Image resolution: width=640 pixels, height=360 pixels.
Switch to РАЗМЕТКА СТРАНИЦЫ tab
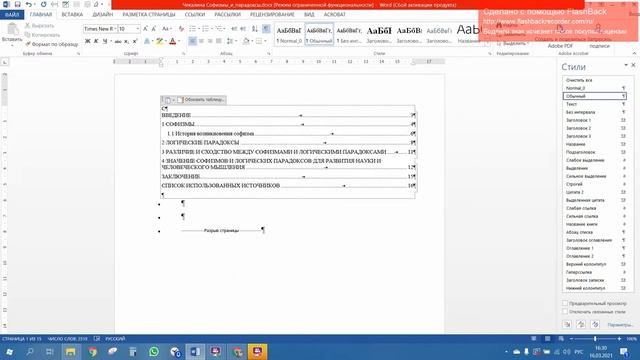pyautogui.click(x=149, y=14)
